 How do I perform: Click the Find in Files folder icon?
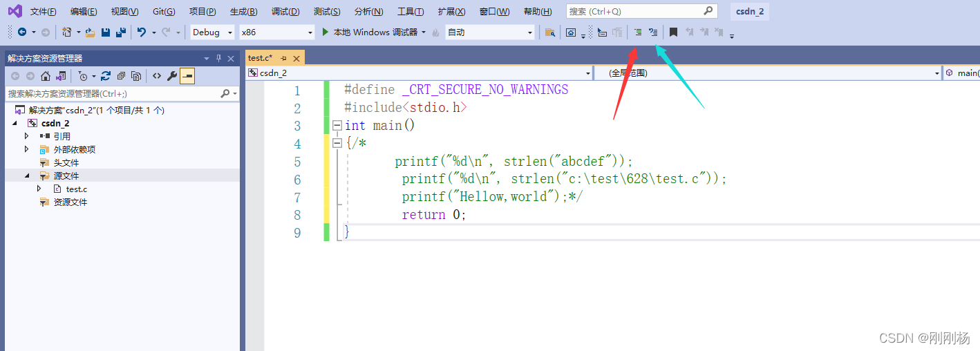(x=549, y=32)
